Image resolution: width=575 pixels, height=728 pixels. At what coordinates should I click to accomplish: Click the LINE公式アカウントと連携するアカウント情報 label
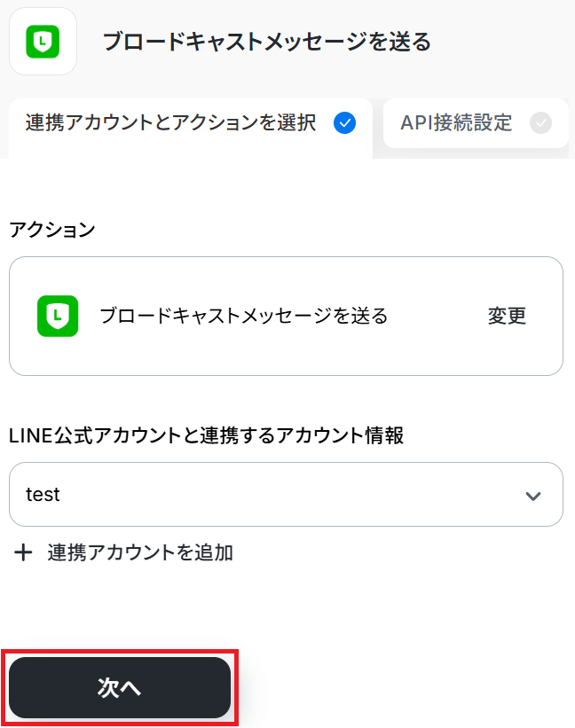click(206, 435)
